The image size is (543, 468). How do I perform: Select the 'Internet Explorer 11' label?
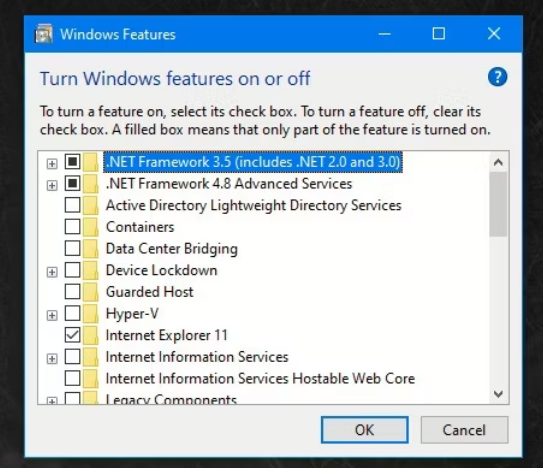point(167,335)
